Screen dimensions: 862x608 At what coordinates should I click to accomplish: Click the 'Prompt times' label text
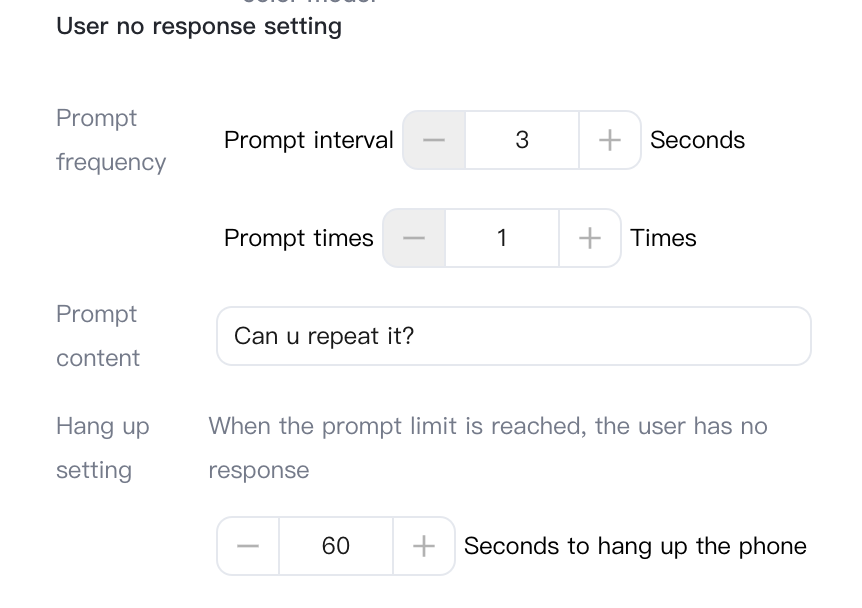pos(298,239)
